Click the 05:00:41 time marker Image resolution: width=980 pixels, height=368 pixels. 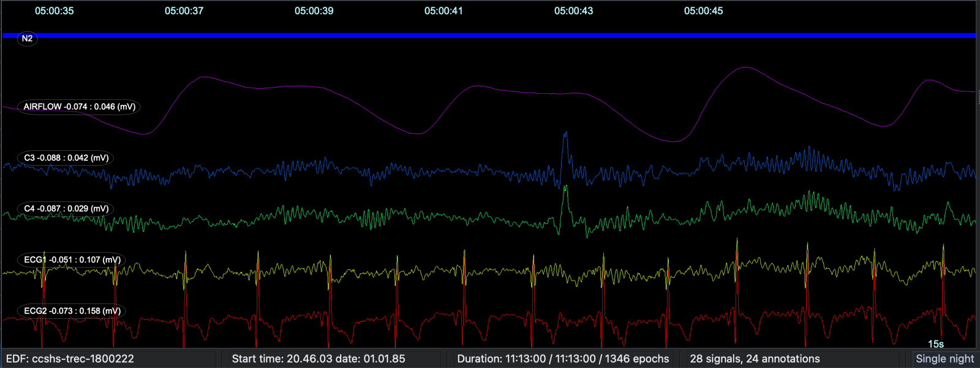(443, 11)
